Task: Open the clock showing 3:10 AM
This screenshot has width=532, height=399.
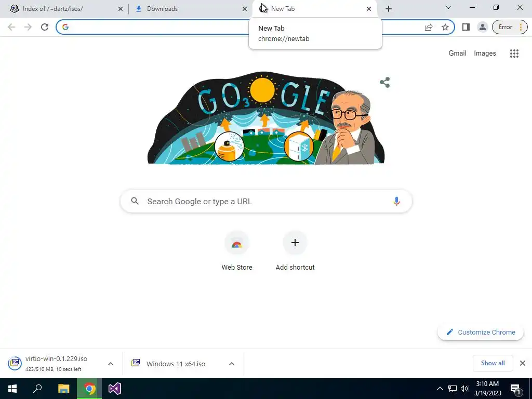Action: [487, 389]
